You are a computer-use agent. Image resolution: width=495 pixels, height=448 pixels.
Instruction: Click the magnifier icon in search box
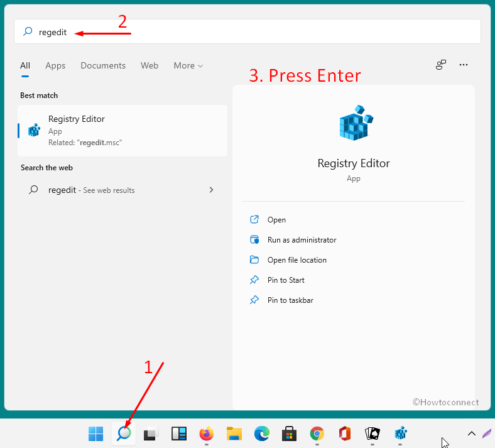[28, 31]
